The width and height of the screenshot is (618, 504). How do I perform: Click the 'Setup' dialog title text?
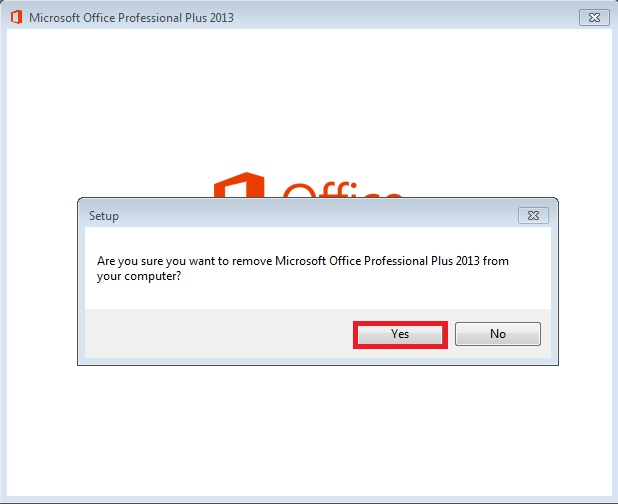(104, 216)
